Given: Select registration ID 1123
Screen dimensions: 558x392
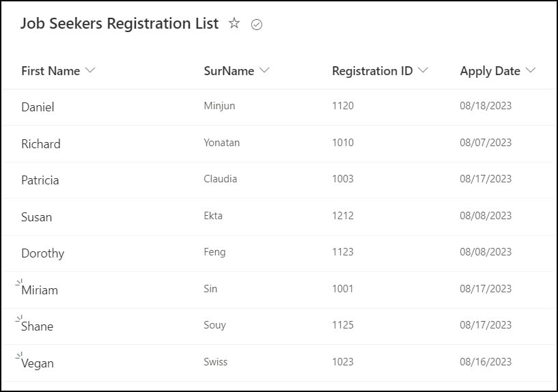Looking at the screenshot, I should [x=343, y=252].
